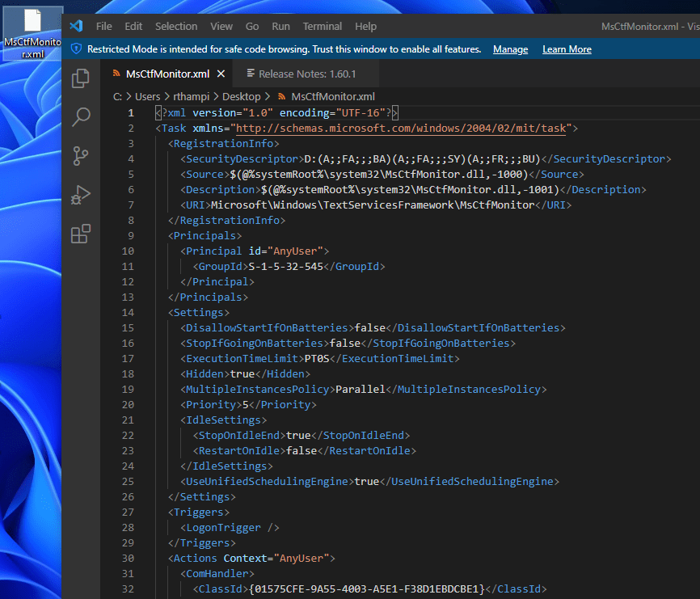The width and height of the screenshot is (700, 599).
Task: Click the Restricted Mode shield icon
Action: click(x=76, y=49)
